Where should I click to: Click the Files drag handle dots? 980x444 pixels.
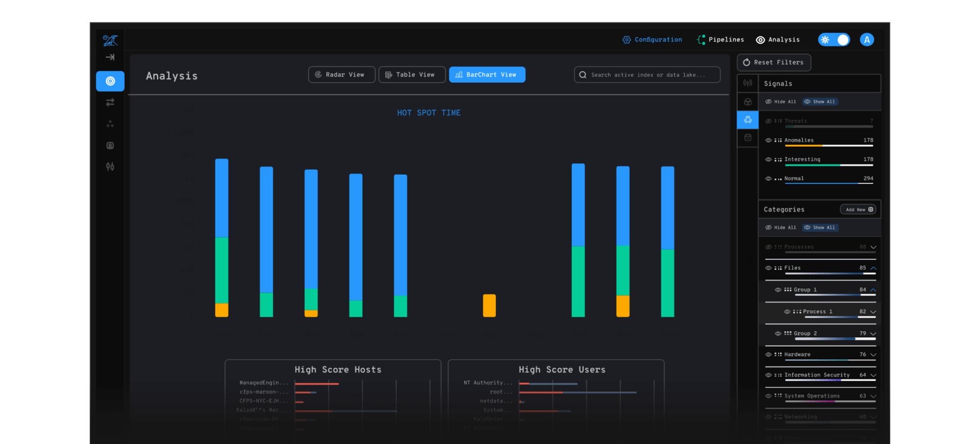(x=778, y=268)
